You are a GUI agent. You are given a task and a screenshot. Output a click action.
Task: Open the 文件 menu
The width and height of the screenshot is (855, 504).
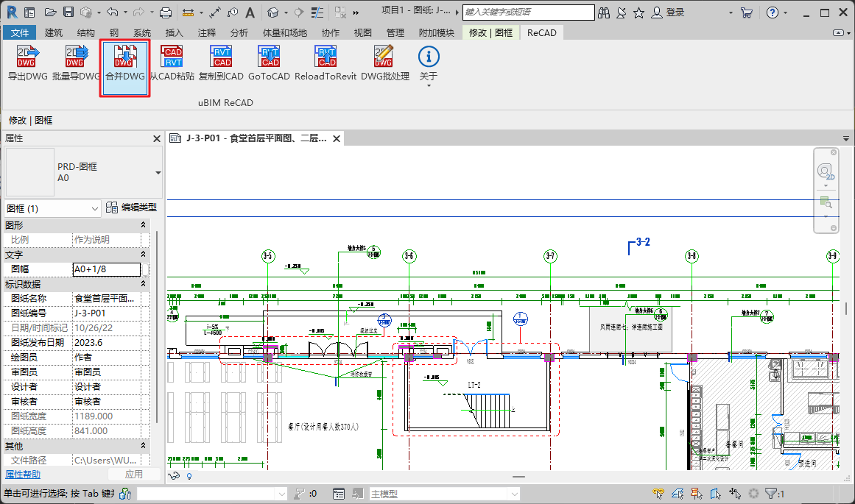(20, 32)
